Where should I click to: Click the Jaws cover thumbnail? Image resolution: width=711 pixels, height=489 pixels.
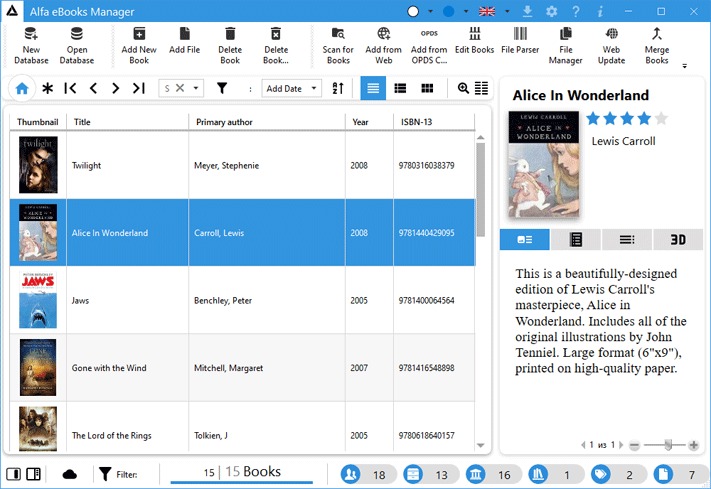(38, 300)
